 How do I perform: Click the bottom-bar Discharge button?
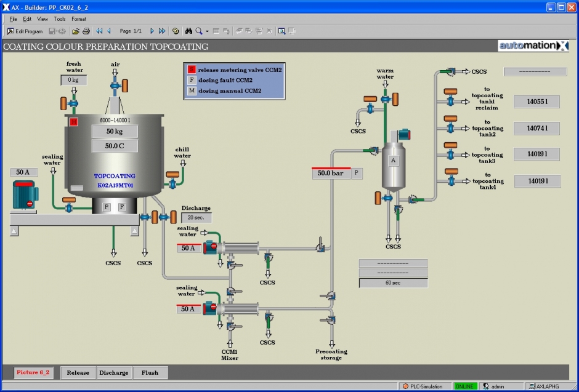114,373
